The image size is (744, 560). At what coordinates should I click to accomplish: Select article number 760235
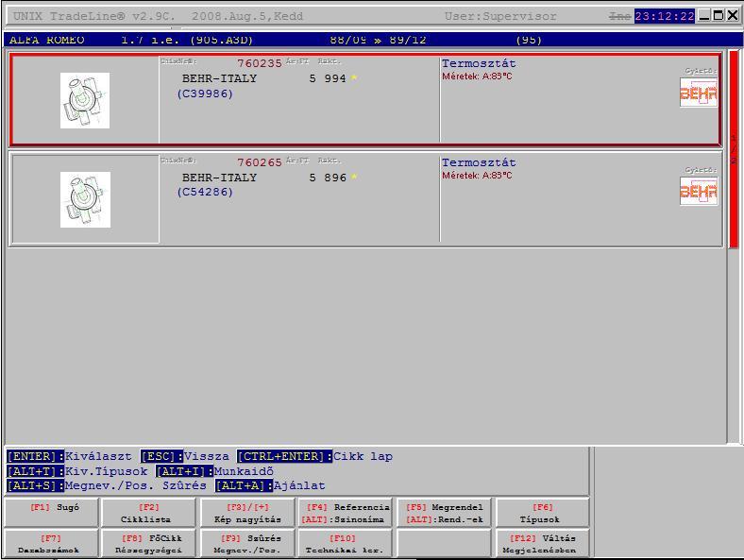(260, 63)
